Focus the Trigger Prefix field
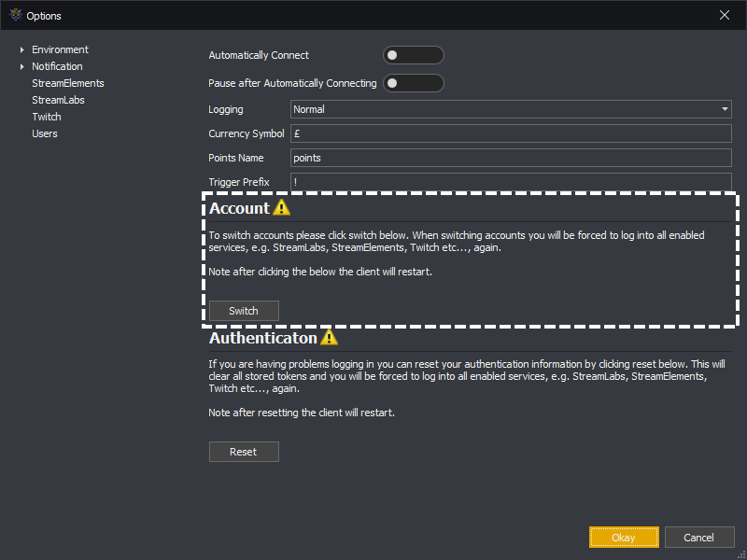Viewport: 747px width, 560px height. pyautogui.click(x=511, y=182)
